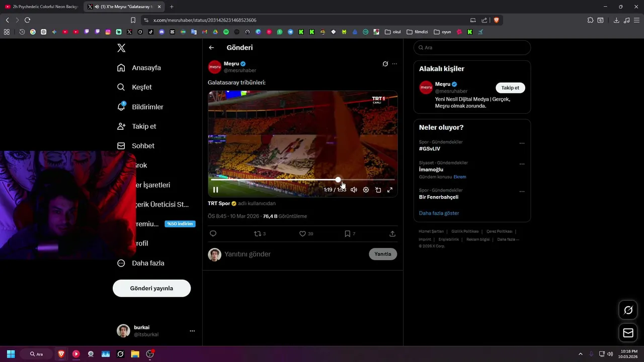Open File Explorer from taskbar
Viewport: 644px width, 362px height.
[135, 354]
